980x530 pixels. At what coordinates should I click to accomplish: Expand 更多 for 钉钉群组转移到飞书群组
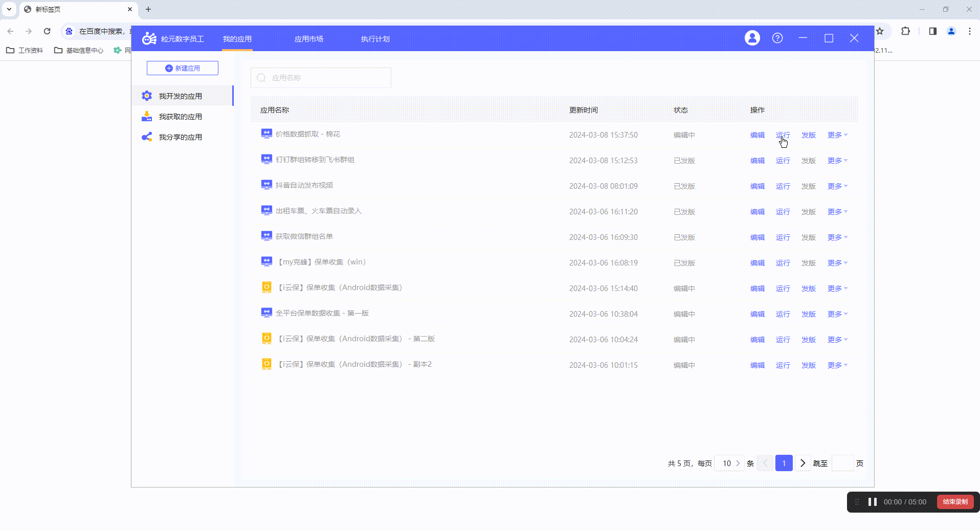coord(837,161)
